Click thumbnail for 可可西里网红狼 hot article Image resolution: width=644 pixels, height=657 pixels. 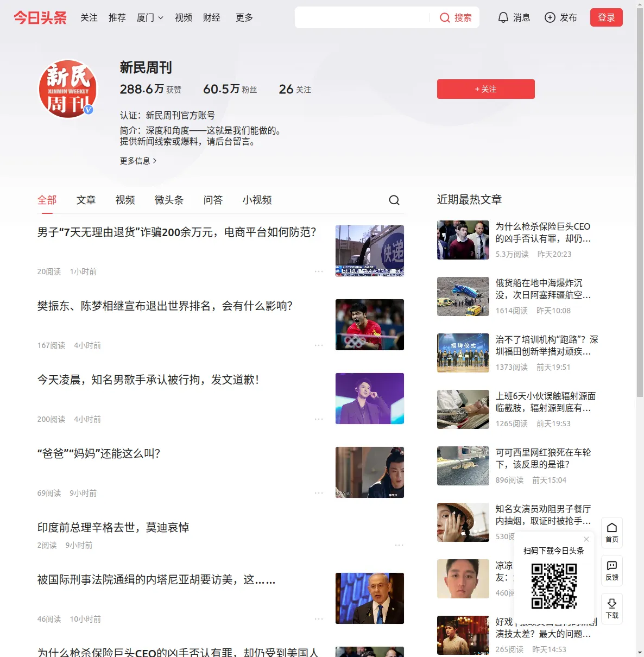[463, 466]
